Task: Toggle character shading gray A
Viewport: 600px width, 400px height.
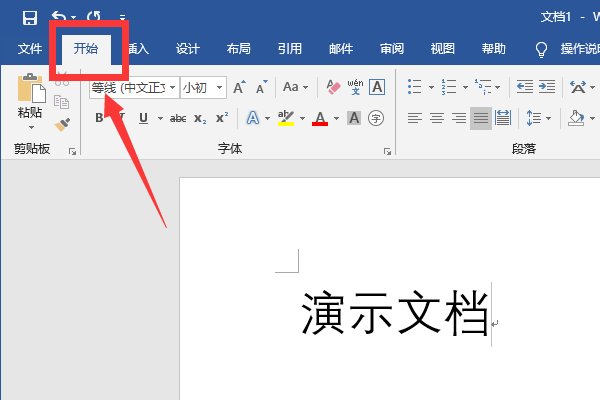Action: pyautogui.click(x=354, y=118)
